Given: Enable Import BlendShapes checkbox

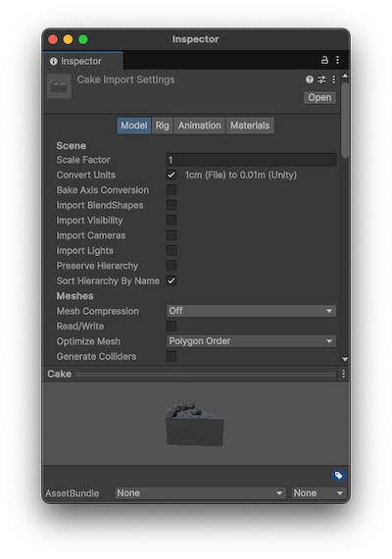Looking at the screenshot, I should point(171,205).
